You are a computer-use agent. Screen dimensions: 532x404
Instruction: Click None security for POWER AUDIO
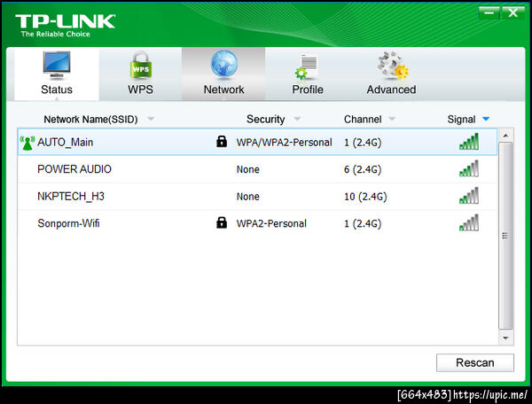pos(248,169)
